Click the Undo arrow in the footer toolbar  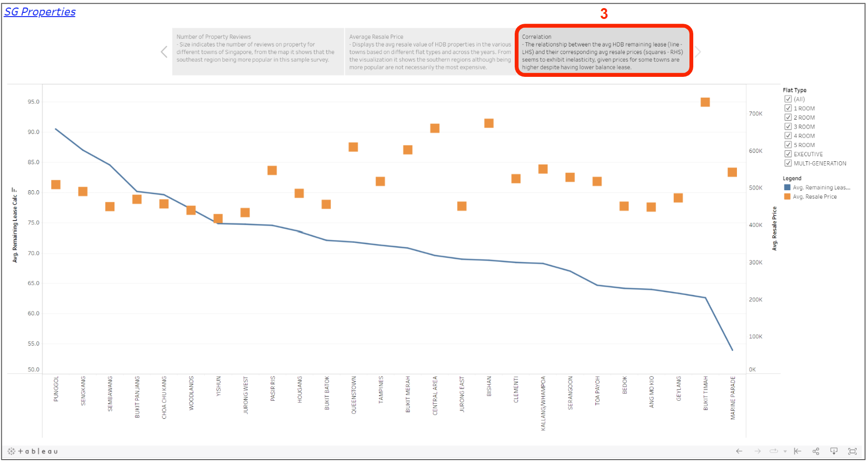coord(739,451)
